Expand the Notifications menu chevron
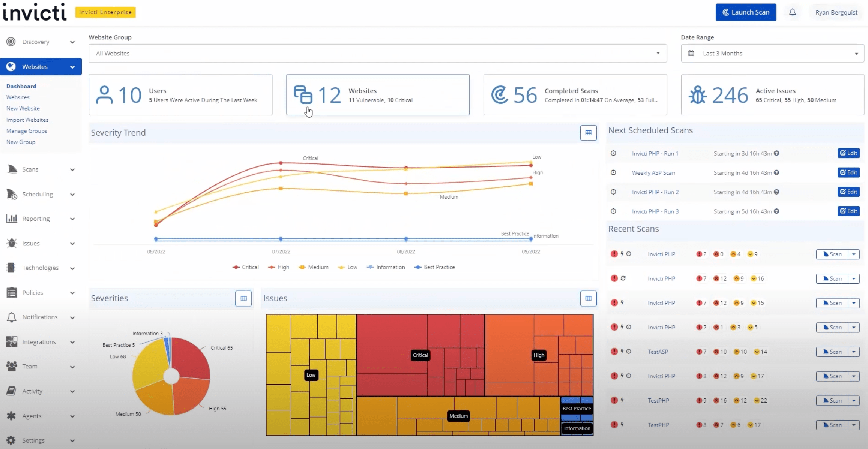868x449 pixels. tap(72, 317)
